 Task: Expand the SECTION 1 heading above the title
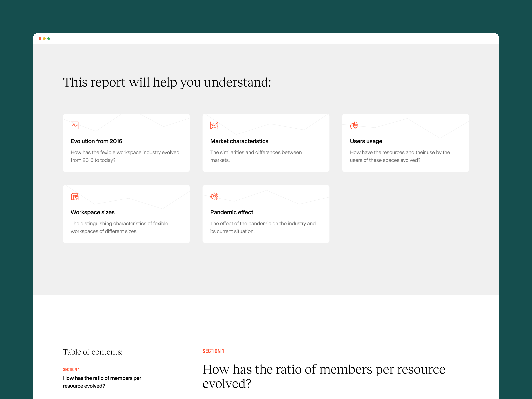[213, 351]
